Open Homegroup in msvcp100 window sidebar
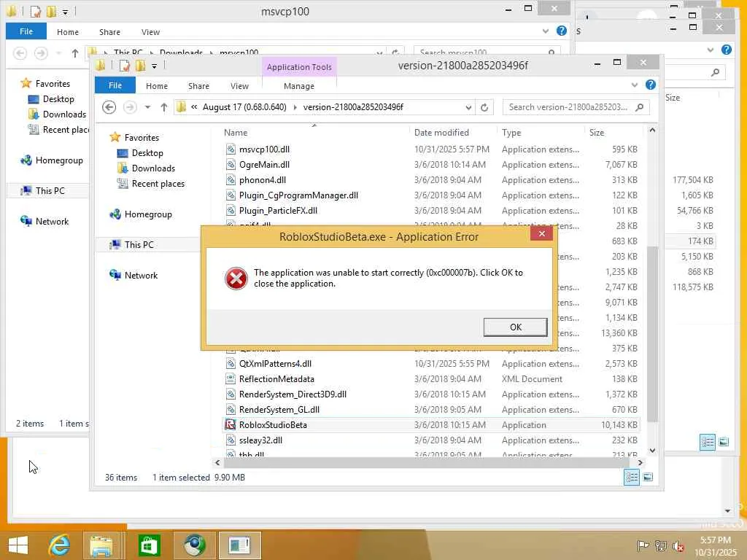The image size is (747, 560). tap(59, 160)
